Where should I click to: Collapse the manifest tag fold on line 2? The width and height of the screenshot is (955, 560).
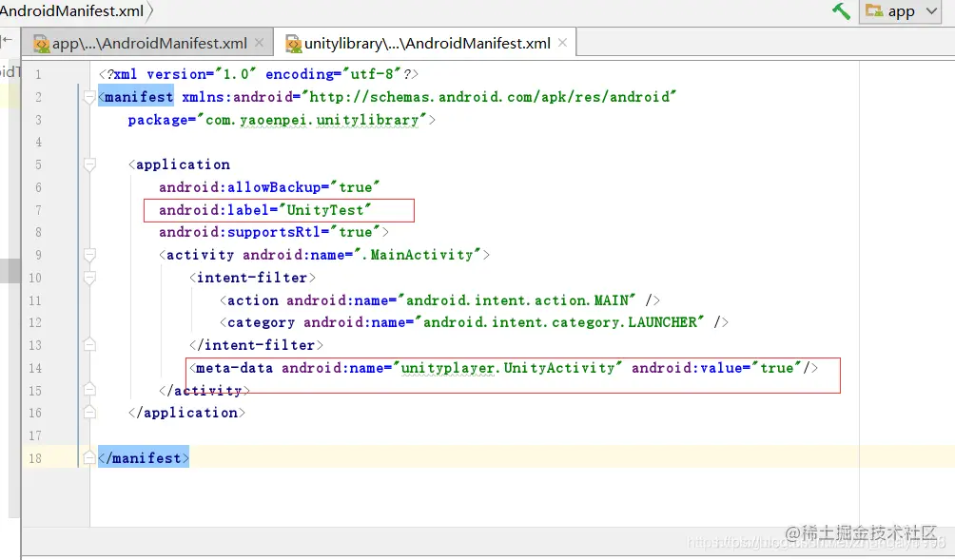tap(89, 97)
